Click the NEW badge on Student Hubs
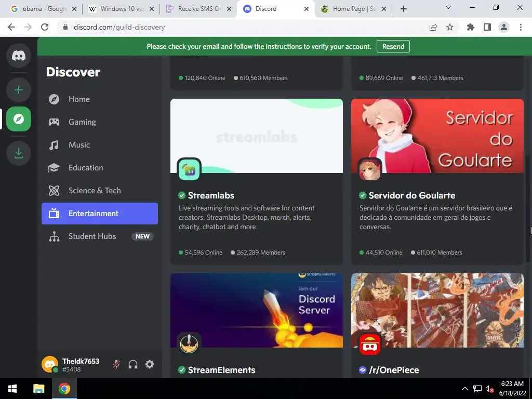 point(142,236)
